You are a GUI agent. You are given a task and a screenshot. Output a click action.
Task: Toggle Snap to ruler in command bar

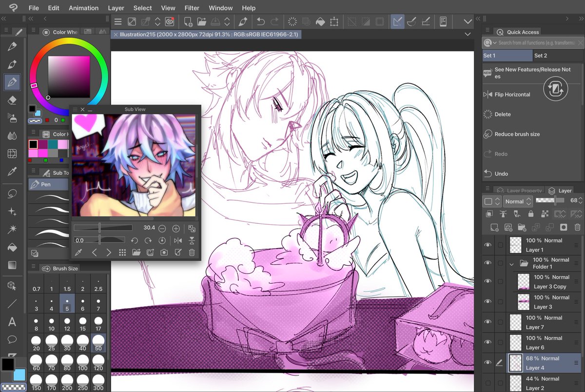click(x=398, y=21)
